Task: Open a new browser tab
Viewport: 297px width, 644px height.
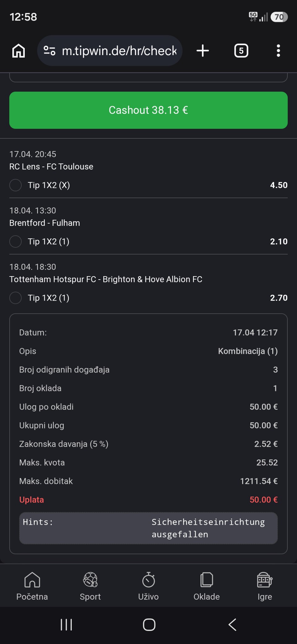Action: 203,50
